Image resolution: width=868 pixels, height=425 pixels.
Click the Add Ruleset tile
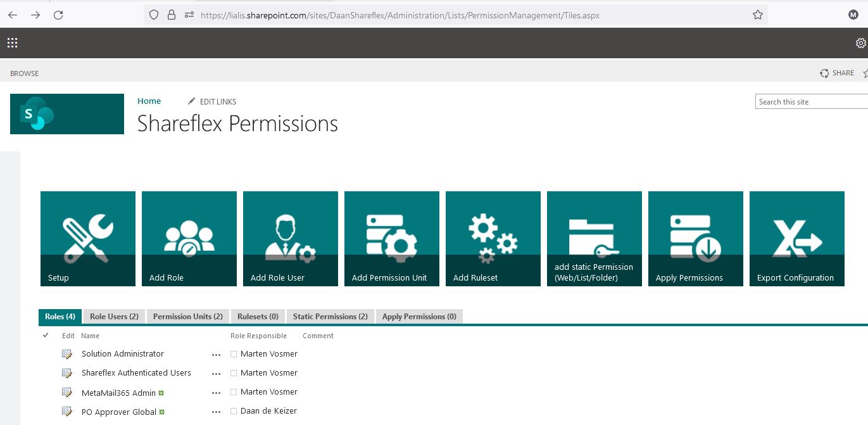click(493, 239)
